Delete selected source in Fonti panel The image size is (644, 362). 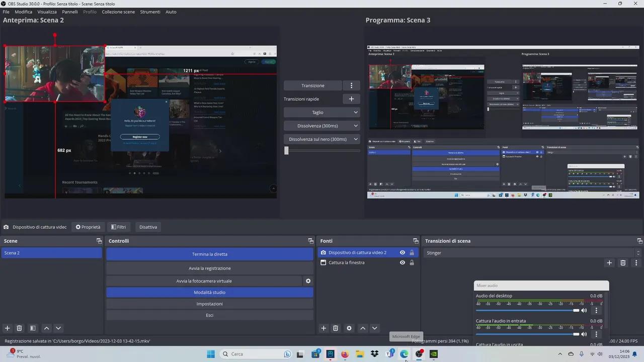[x=336, y=328]
